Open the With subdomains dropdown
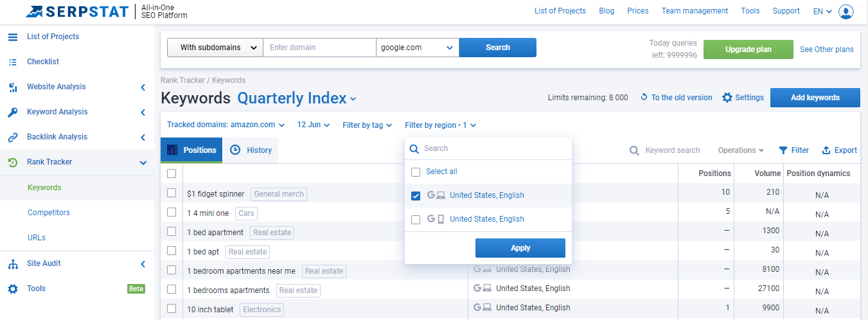This screenshot has width=868, height=320. 215,48
